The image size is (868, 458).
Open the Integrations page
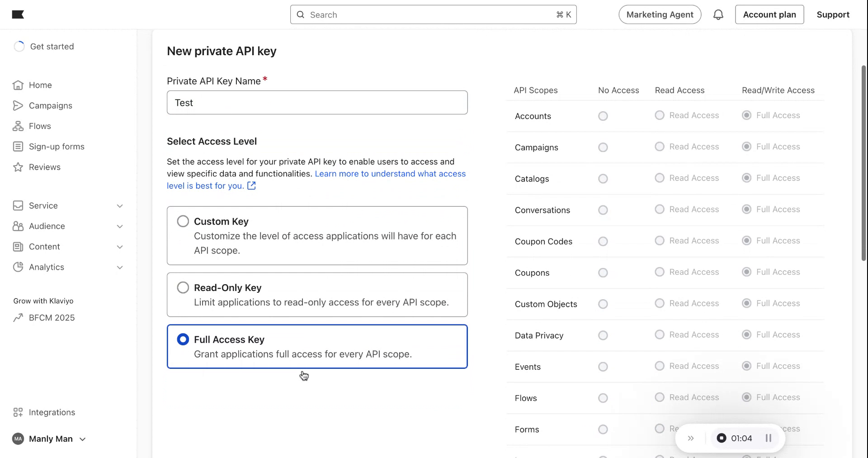[52, 412]
